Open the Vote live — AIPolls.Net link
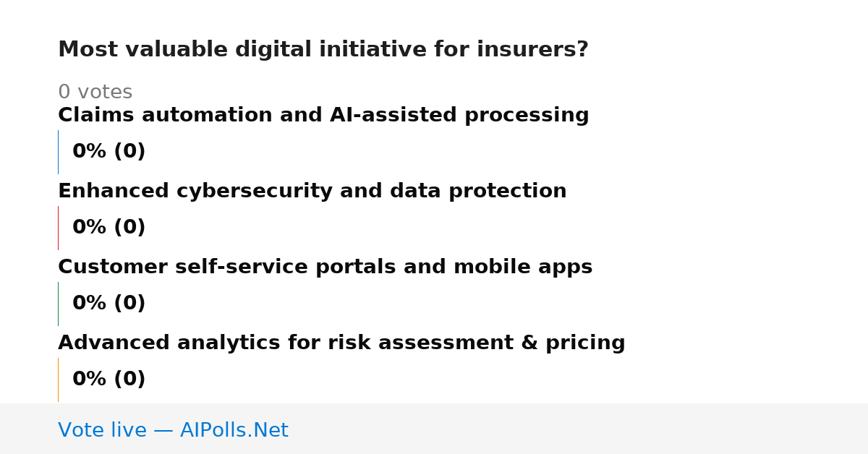The height and width of the screenshot is (454, 868). coord(173,431)
